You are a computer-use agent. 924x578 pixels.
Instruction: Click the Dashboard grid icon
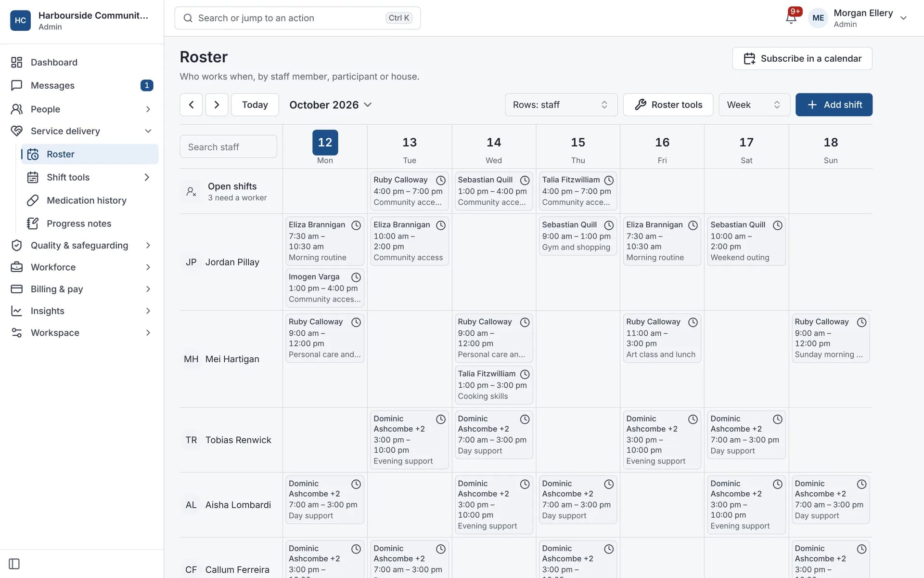point(17,62)
